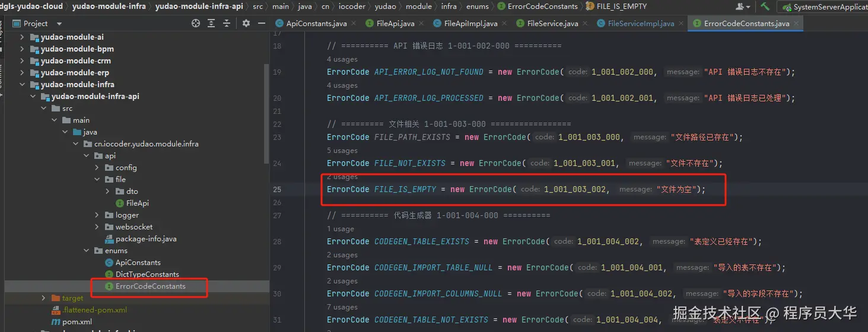The width and height of the screenshot is (868, 332).
Task: Open the user account icon menu
Action: point(742,7)
